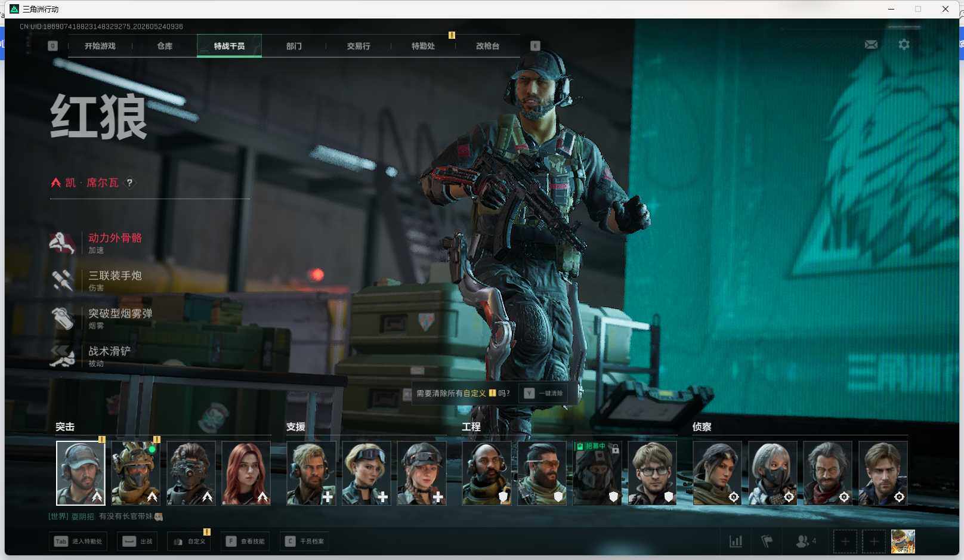The width and height of the screenshot is (964, 560).
Task: Click the second empty teammate plus slot
Action: (874, 542)
